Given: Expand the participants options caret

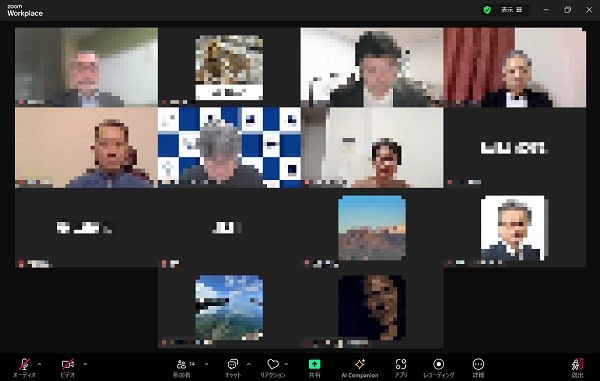Looking at the screenshot, I should point(207,364).
